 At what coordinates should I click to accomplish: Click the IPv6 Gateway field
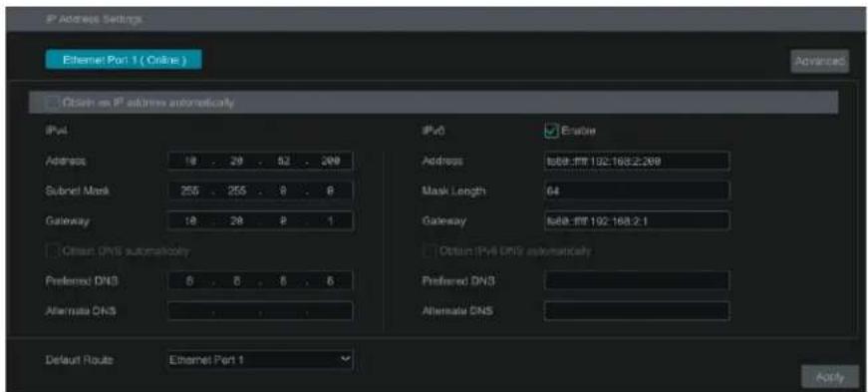(x=637, y=220)
